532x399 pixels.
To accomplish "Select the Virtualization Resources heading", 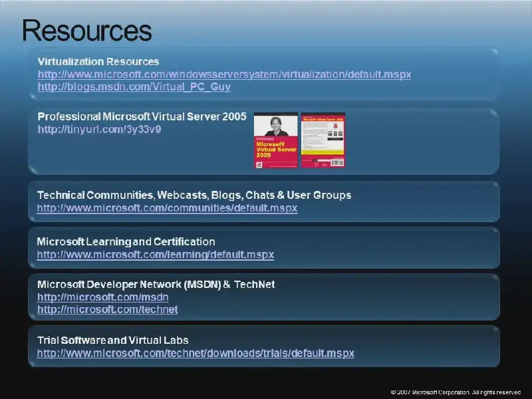I will click(98, 61).
